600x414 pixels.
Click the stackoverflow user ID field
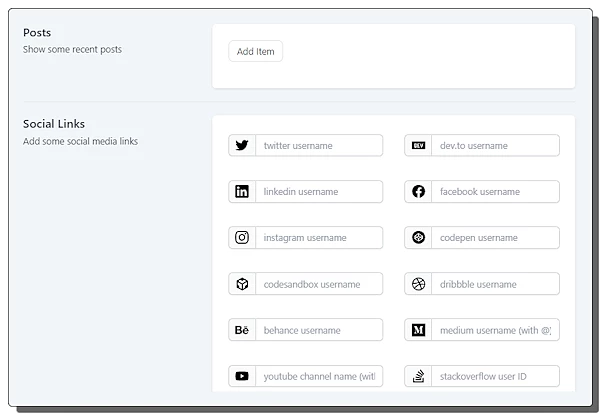point(495,376)
